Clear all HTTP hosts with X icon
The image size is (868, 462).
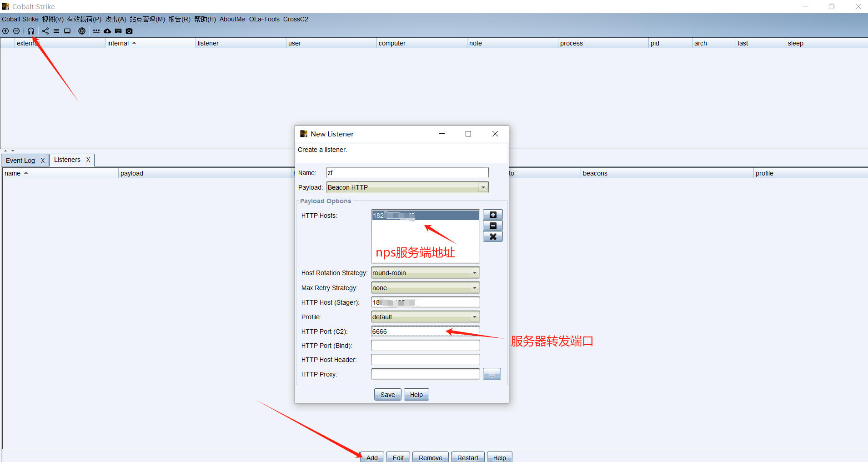click(493, 236)
